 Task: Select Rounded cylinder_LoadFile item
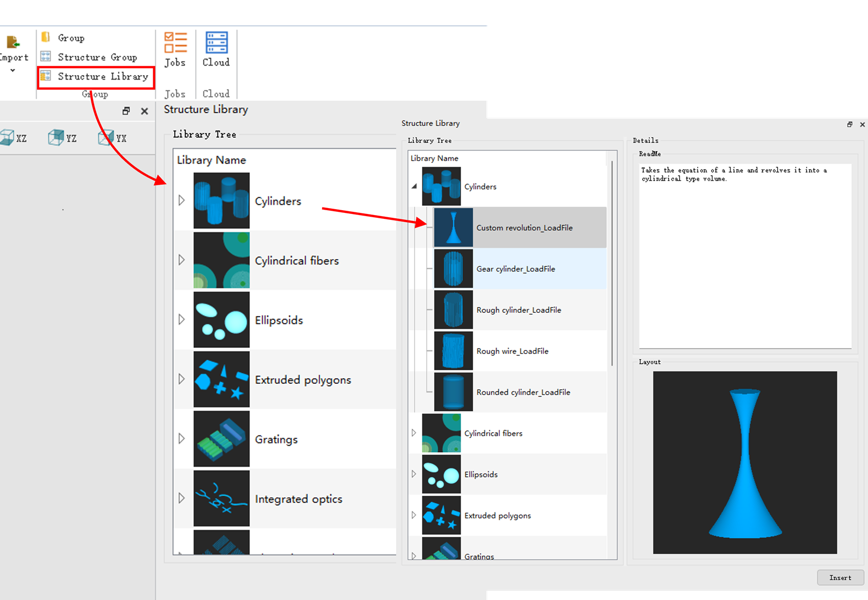(x=523, y=392)
